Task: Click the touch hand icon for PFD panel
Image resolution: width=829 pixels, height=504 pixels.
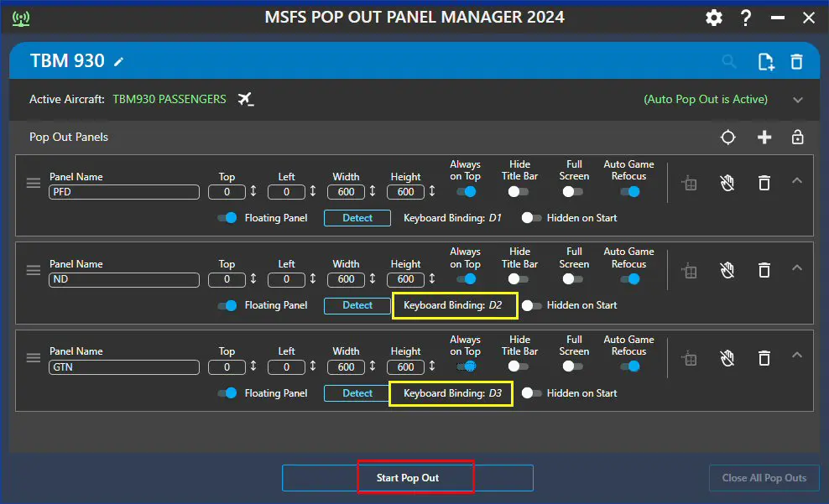Action: click(727, 184)
